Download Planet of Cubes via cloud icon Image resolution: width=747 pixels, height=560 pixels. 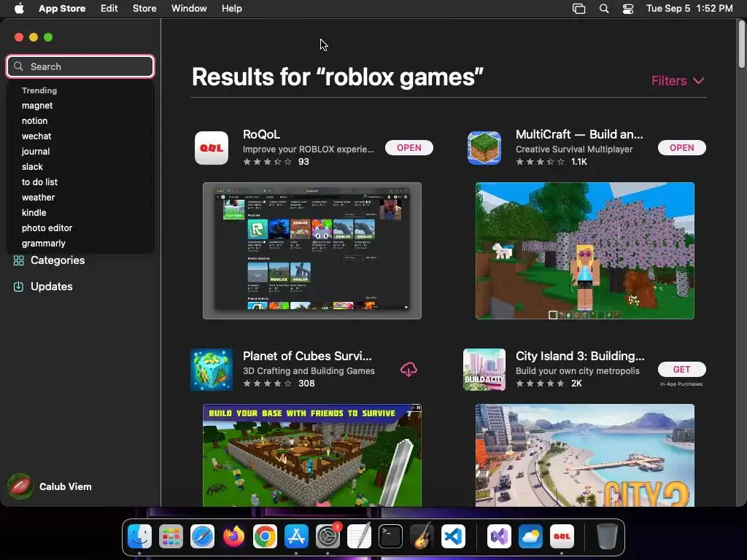(x=409, y=370)
